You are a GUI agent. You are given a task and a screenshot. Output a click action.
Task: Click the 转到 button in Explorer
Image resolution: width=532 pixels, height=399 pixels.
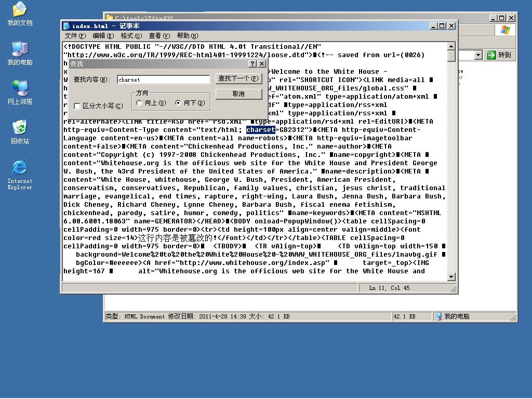coord(499,55)
